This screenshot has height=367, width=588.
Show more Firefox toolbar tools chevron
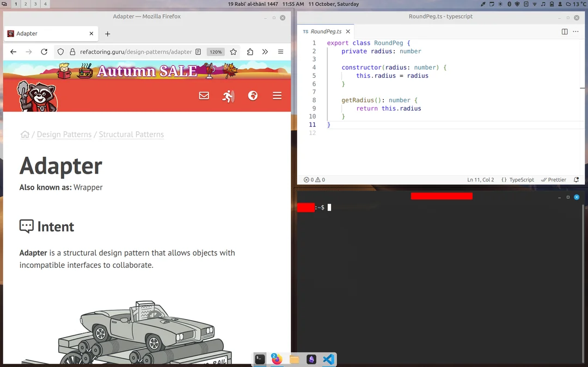(x=265, y=52)
